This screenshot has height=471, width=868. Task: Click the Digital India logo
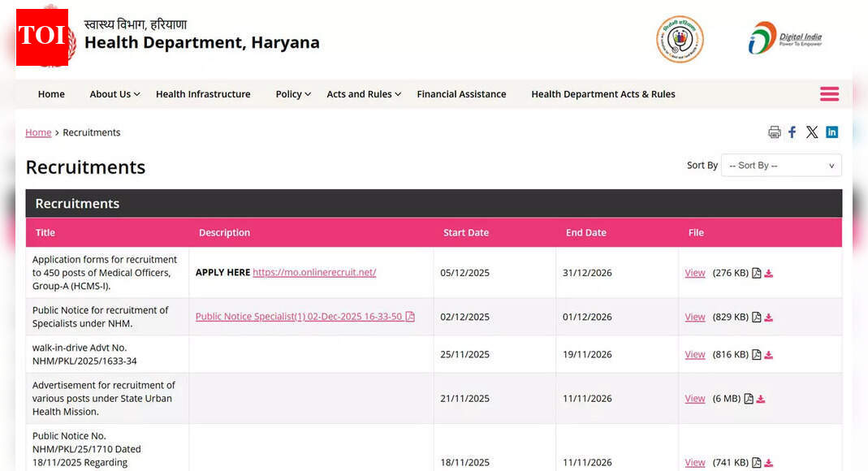pyautogui.click(x=785, y=37)
